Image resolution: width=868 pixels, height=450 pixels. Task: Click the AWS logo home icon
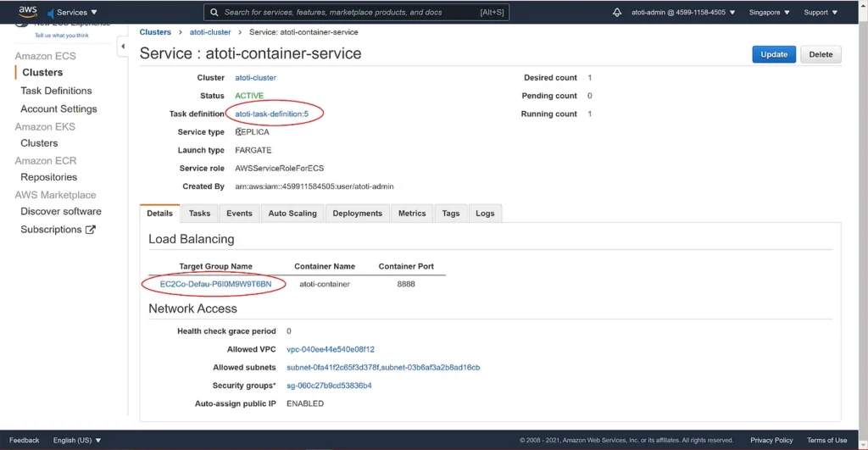[x=27, y=12]
